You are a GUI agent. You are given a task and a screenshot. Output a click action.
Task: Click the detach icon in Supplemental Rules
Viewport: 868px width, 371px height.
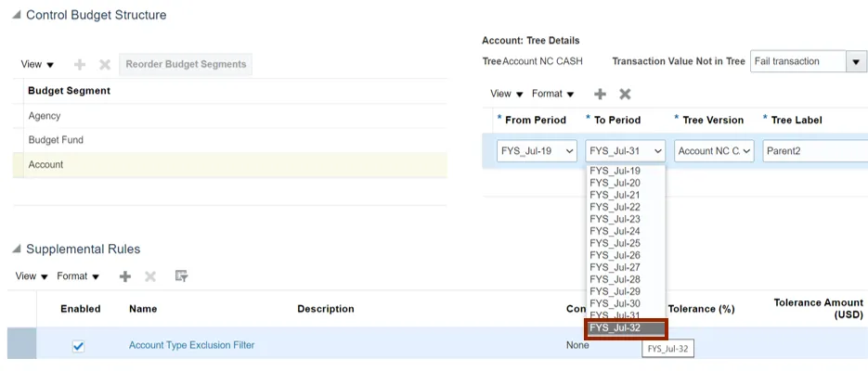181,276
